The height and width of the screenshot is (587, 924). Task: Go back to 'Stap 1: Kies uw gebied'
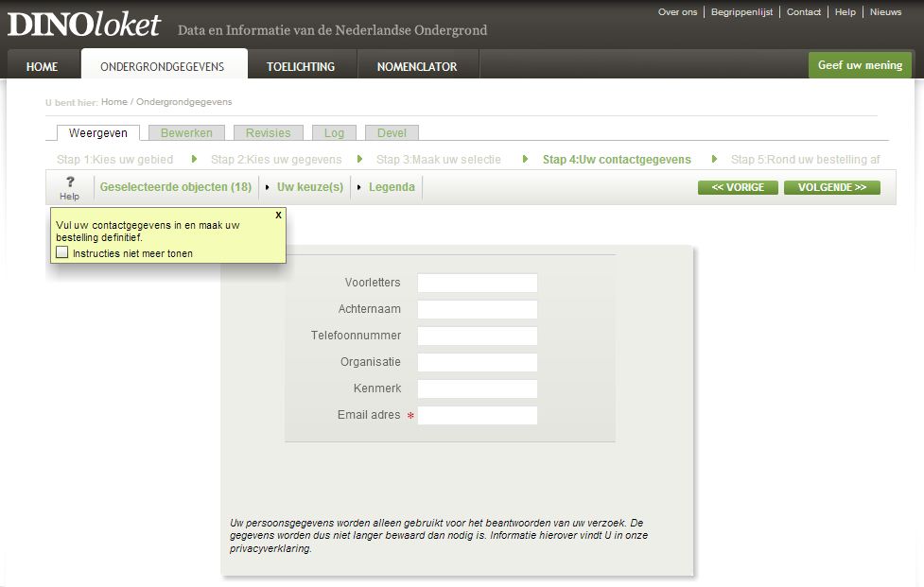click(114, 160)
